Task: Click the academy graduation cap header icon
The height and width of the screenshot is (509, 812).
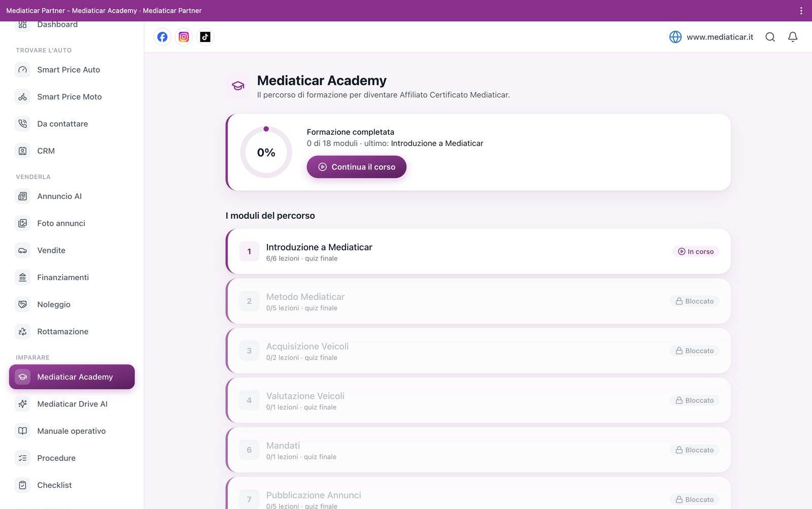Action: point(238,86)
